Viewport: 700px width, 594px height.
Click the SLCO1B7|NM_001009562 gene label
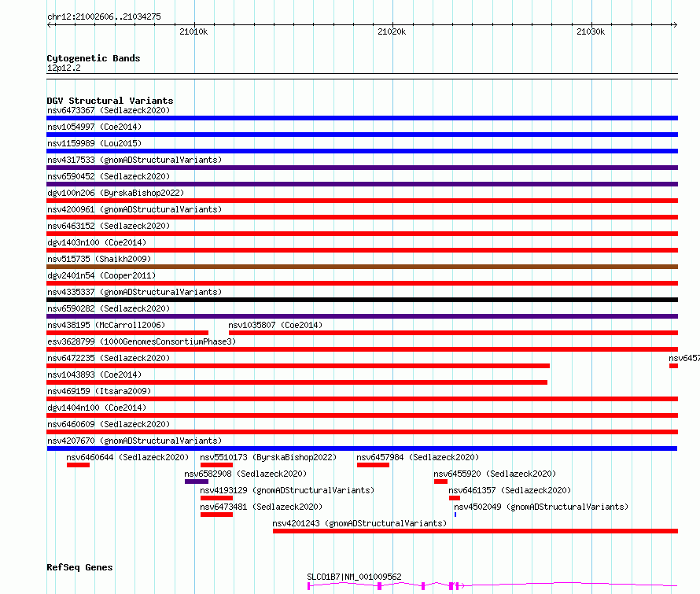tap(354, 577)
